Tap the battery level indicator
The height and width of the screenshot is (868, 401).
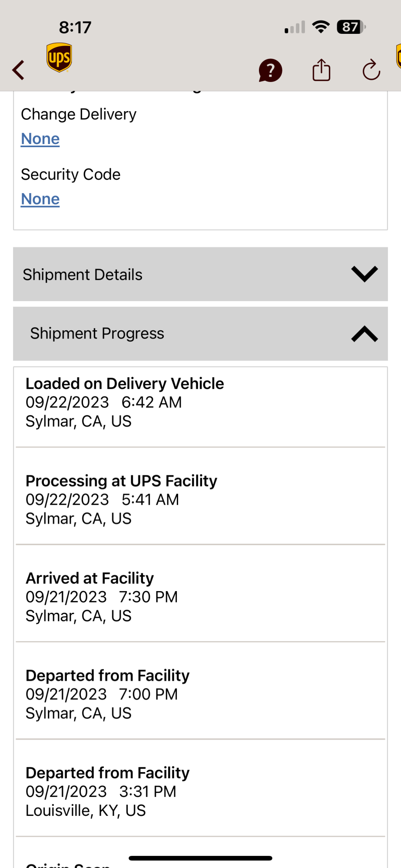tap(351, 27)
